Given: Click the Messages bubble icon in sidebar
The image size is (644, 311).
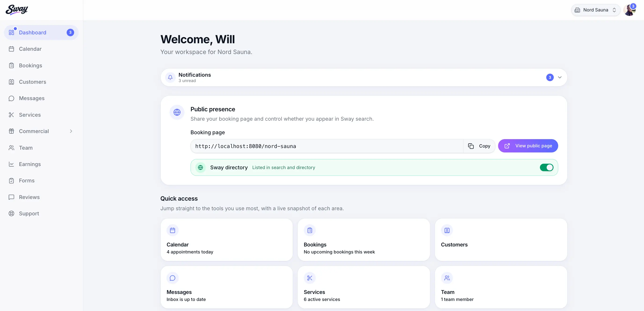Looking at the screenshot, I should tap(11, 98).
